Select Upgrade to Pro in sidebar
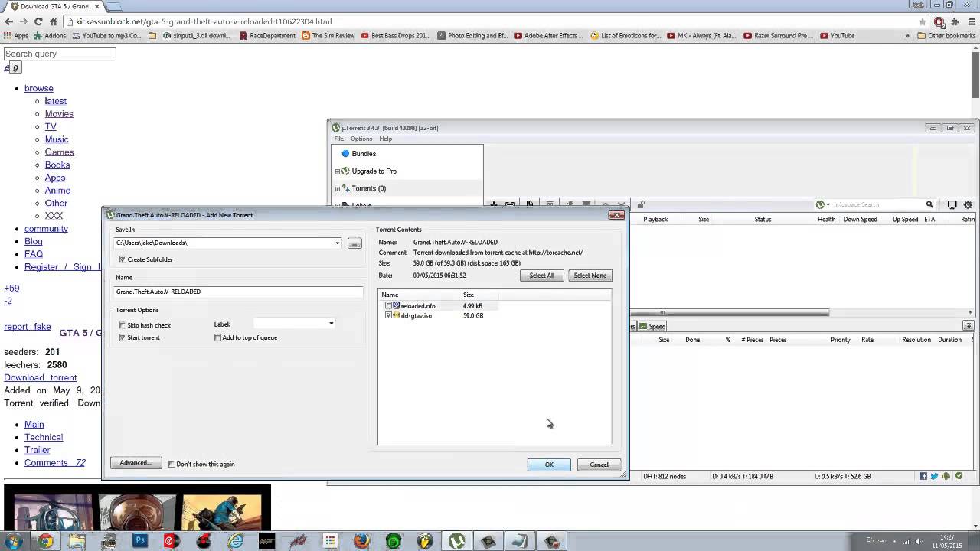Viewport: 980px width, 551px height. pos(374,171)
